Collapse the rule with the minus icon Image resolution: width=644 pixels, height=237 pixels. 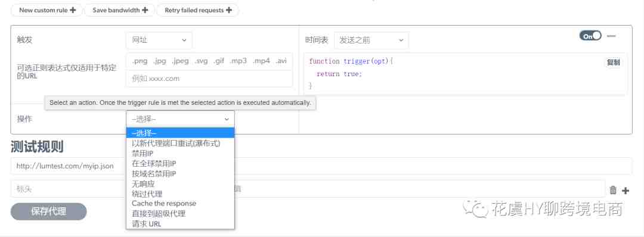click(x=611, y=36)
